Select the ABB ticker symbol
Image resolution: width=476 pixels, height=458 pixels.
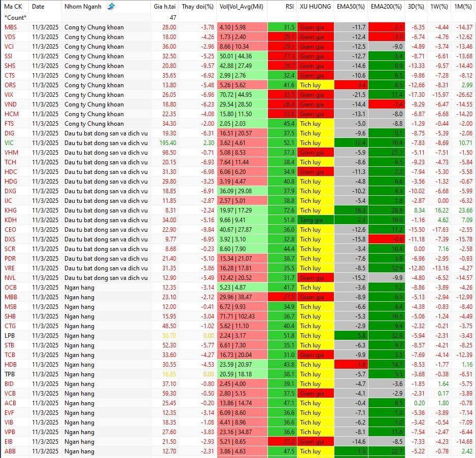(10, 451)
